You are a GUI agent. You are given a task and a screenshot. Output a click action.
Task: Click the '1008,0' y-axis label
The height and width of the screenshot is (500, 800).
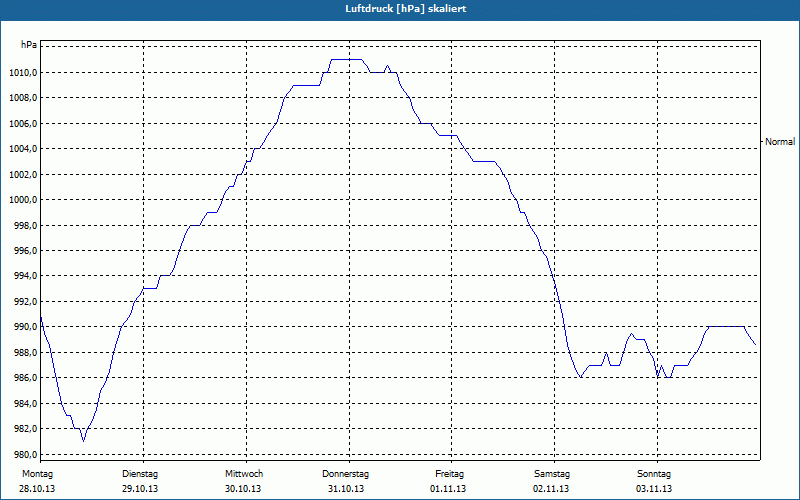coord(23,98)
